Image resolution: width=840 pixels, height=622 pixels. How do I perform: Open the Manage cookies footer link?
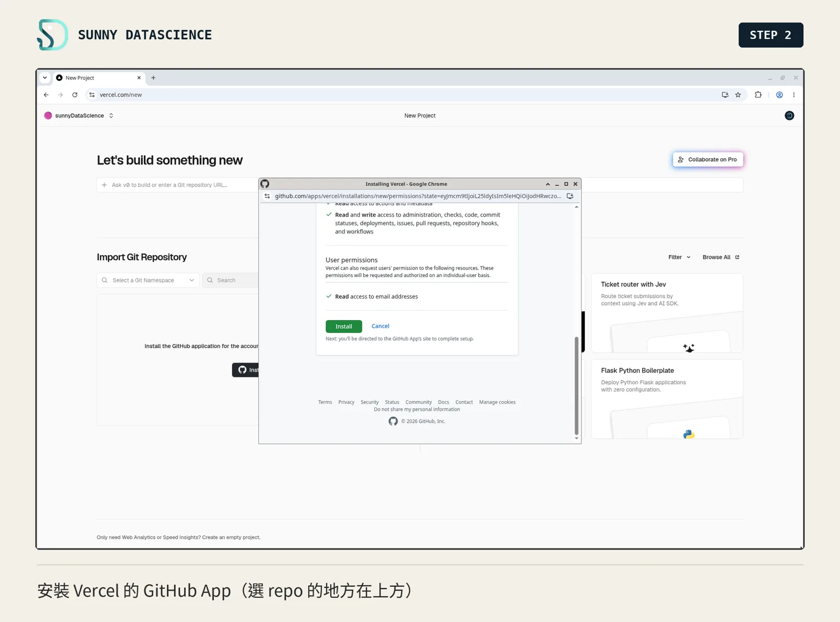tap(497, 402)
